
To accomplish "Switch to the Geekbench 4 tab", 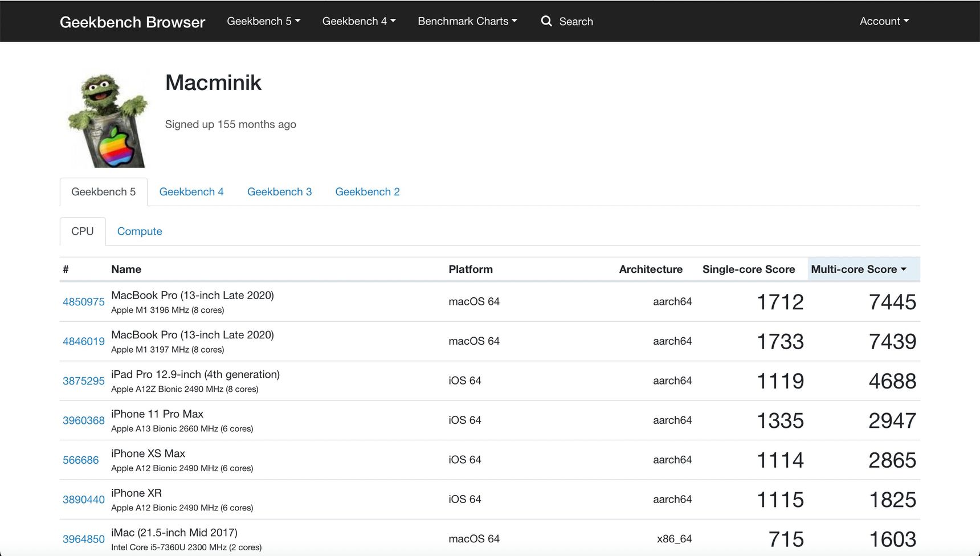I will pyautogui.click(x=191, y=192).
